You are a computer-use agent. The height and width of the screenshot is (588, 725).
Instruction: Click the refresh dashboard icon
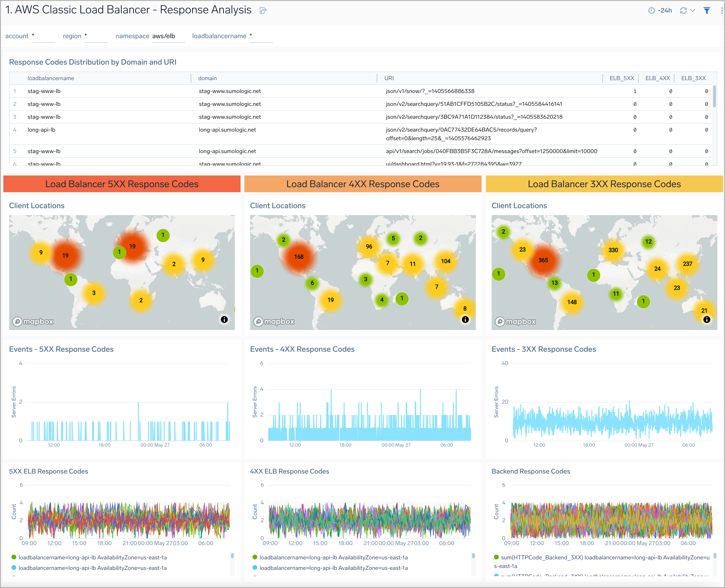point(683,10)
